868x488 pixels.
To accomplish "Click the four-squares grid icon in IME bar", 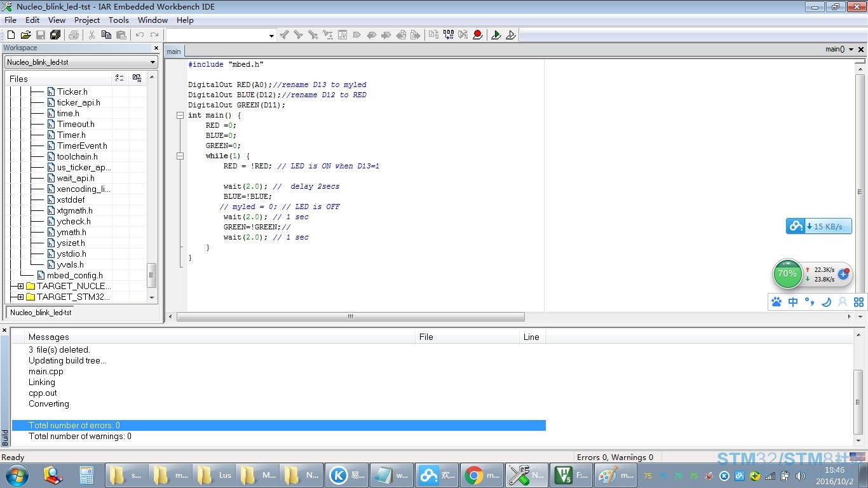I will click(859, 302).
